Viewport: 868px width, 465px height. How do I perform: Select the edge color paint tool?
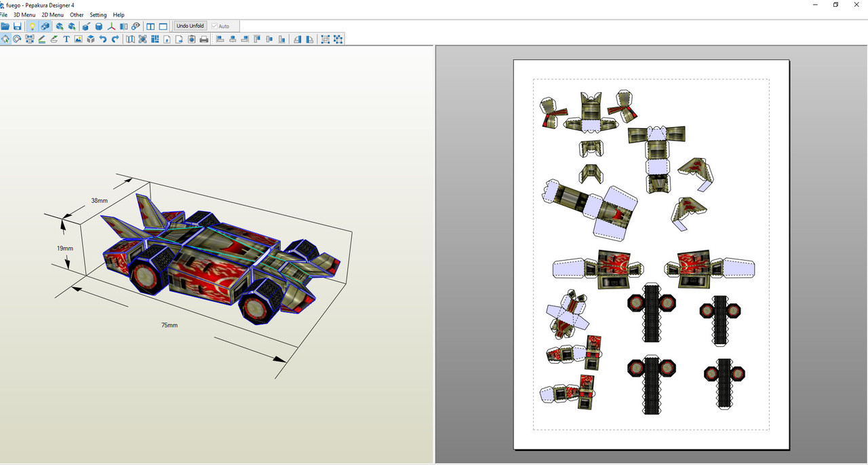click(x=54, y=39)
